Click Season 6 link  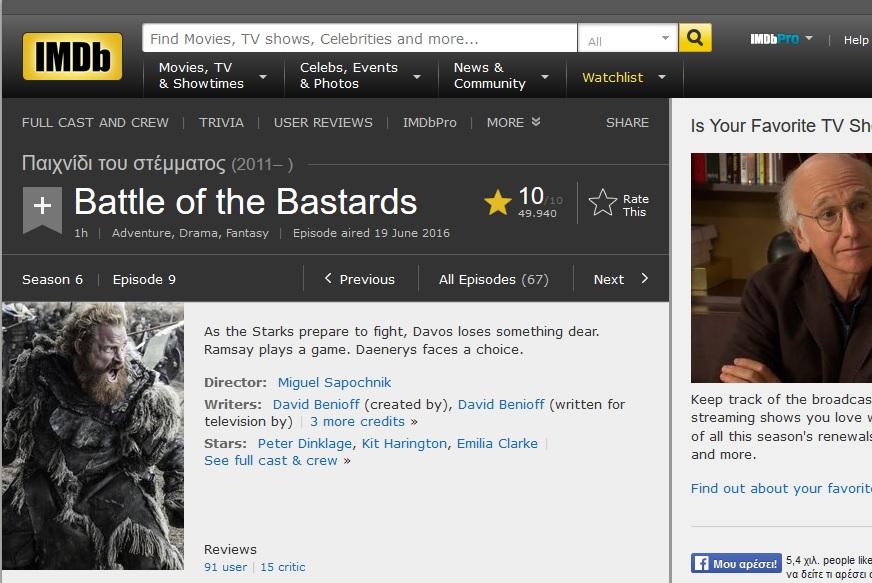[x=52, y=279]
